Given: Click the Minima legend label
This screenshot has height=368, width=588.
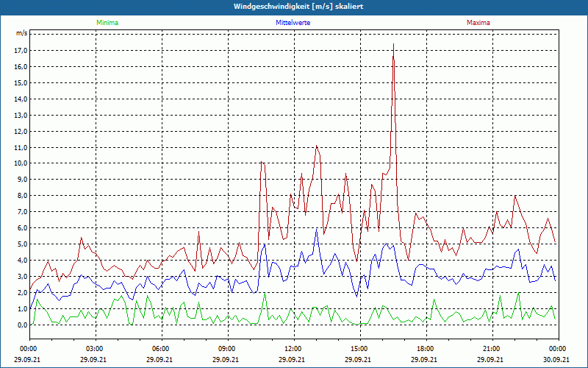Looking at the screenshot, I should [107, 23].
